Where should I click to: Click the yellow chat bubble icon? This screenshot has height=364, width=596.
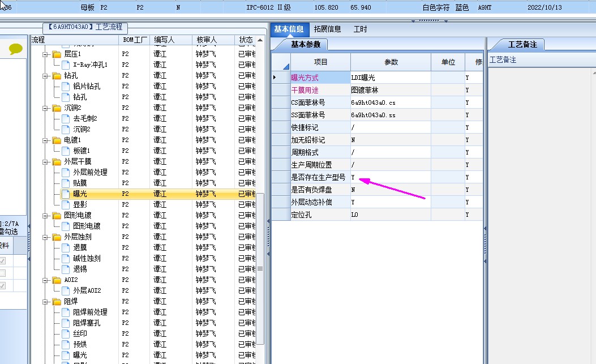click(x=16, y=49)
